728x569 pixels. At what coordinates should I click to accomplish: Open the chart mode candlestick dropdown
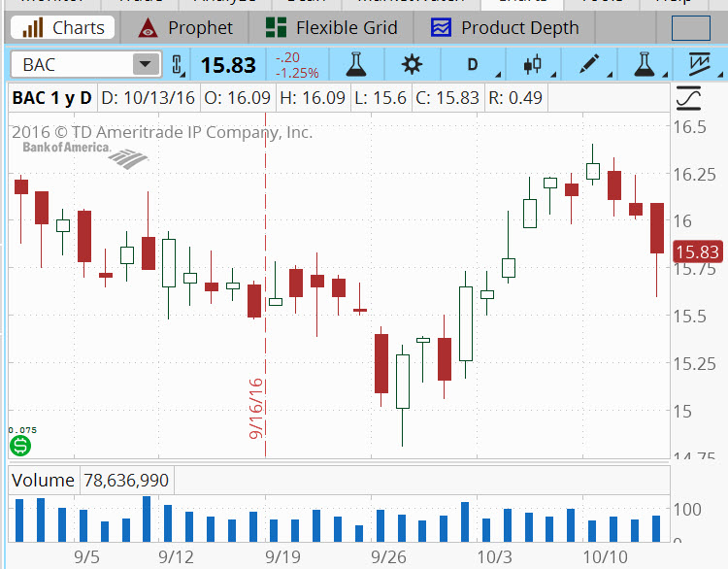(x=533, y=64)
